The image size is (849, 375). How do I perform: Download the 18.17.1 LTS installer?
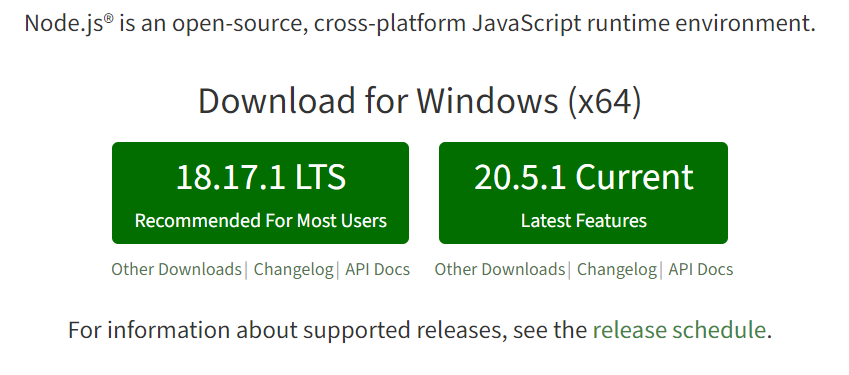(260, 193)
